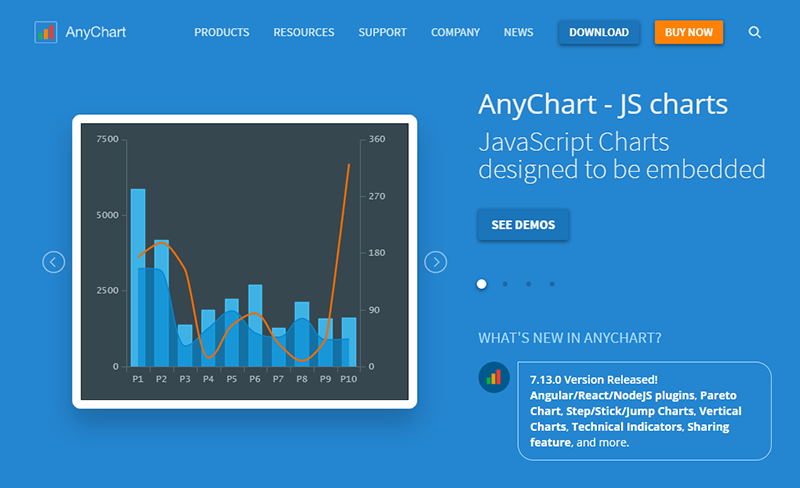
Task: Select the fourth carousel dot
Action: pos(552,284)
